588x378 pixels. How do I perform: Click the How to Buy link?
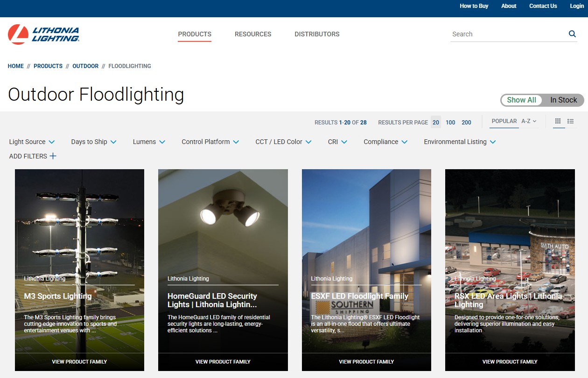click(x=474, y=6)
